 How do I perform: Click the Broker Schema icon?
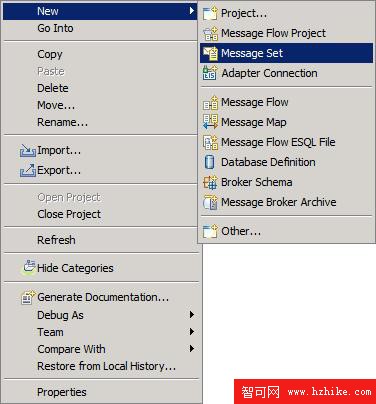[x=210, y=182]
